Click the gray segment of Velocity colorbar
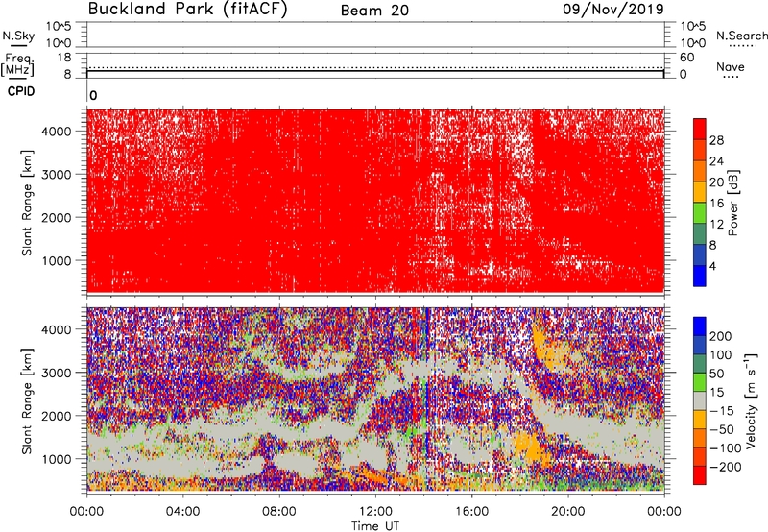 click(x=700, y=400)
